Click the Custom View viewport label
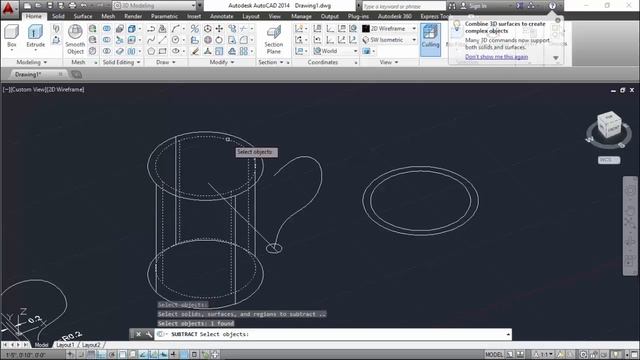The height and width of the screenshot is (360, 640). pyautogui.click(x=29, y=89)
